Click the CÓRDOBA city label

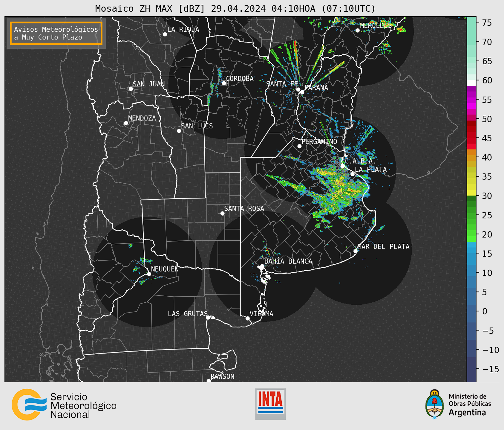(x=240, y=79)
